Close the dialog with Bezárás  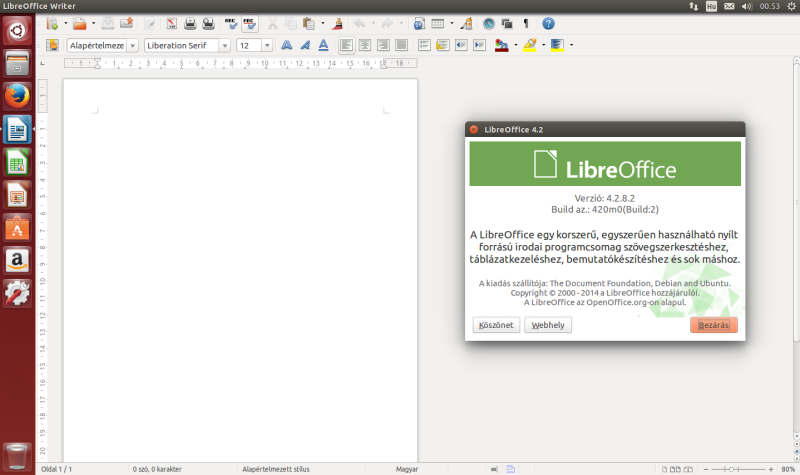pyautogui.click(x=714, y=325)
